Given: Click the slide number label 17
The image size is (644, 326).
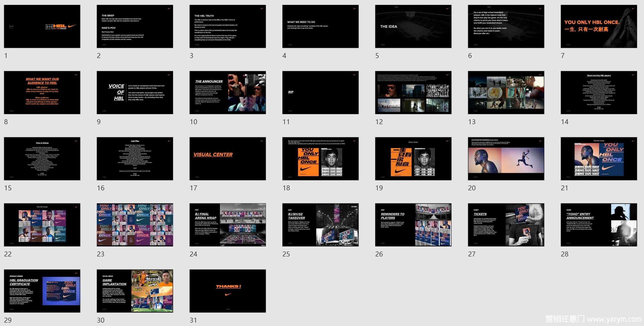Looking at the screenshot, I should click(193, 188).
